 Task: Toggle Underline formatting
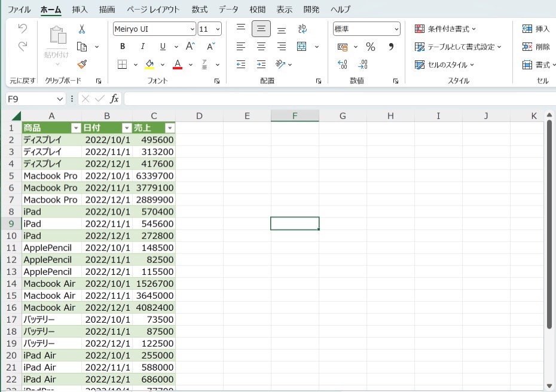click(163, 47)
